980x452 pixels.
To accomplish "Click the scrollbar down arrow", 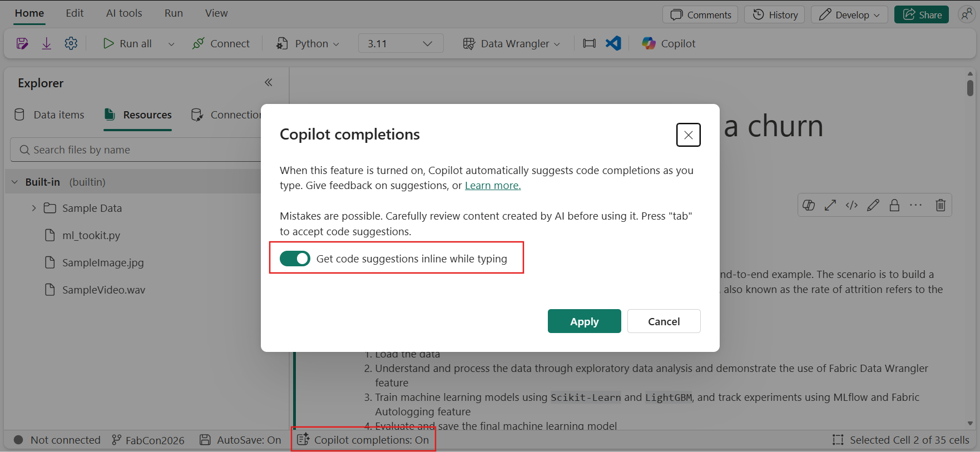I will (x=970, y=423).
